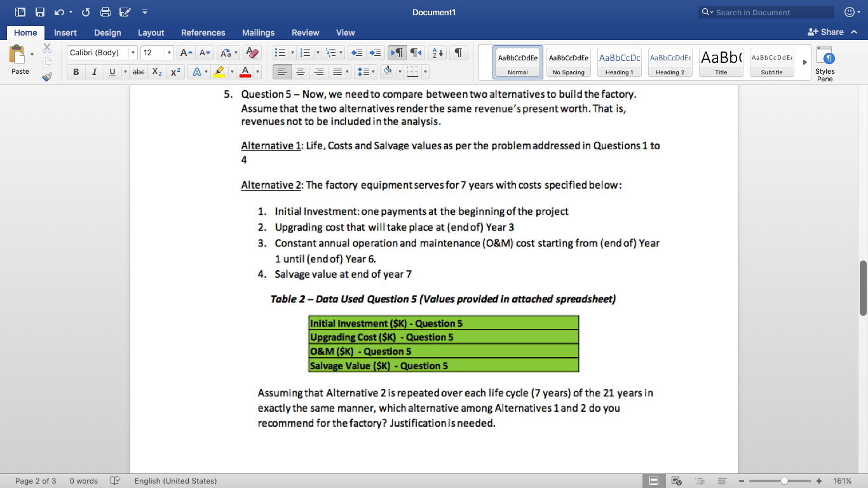Open the font size dropdown
Screen dimensions: 868x488
170,53
